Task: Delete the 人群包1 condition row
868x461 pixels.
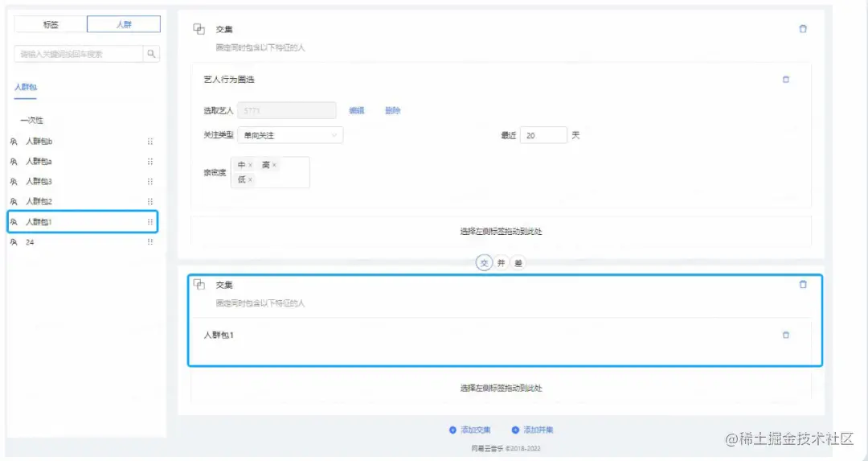Action: (785, 335)
